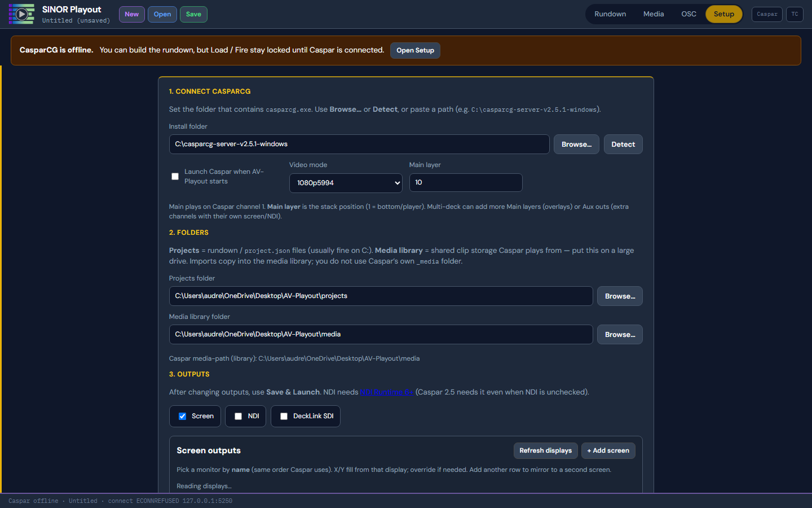Add a screen output row
Screen dimensions: 812x508
pyautogui.click(x=608, y=450)
